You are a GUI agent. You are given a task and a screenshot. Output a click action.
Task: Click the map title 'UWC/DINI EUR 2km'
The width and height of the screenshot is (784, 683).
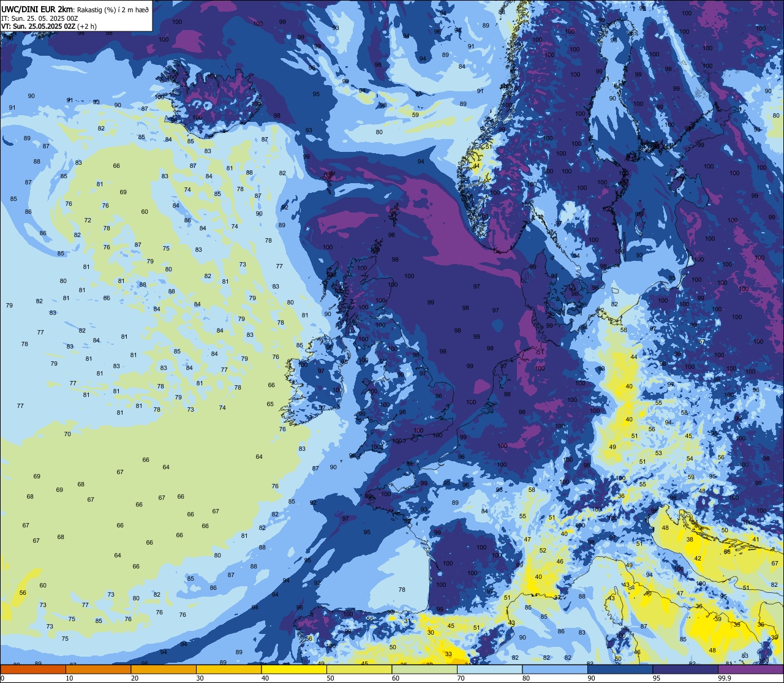[x=38, y=9]
